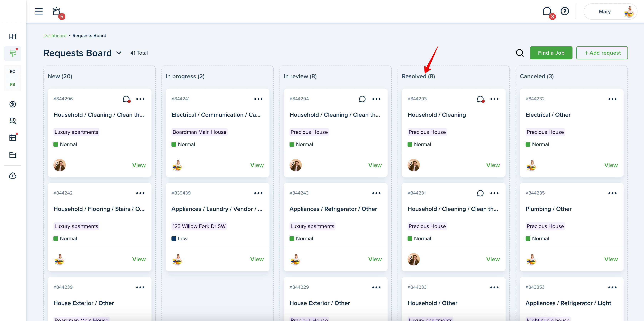
Task: Open the hamburger menu
Action: (39, 11)
